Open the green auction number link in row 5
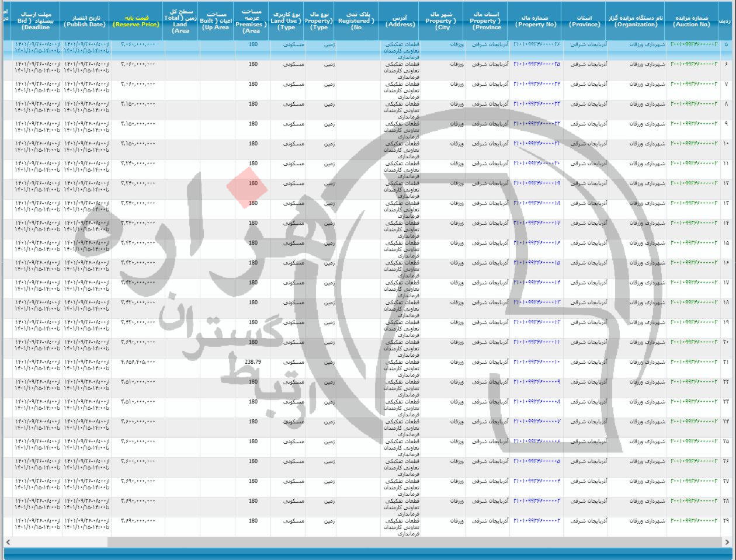736x560 pixels. (693, 44)
